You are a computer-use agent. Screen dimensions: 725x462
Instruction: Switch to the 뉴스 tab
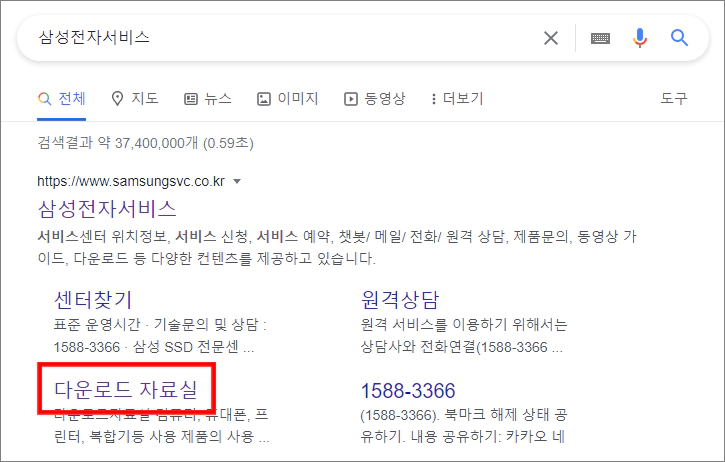click(208, 99)
